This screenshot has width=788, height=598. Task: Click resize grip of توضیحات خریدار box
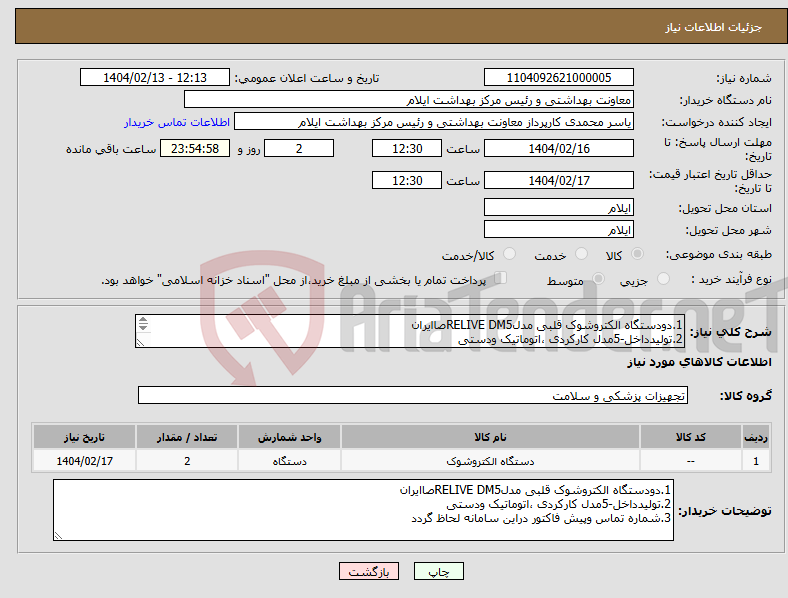coord(58,536)
